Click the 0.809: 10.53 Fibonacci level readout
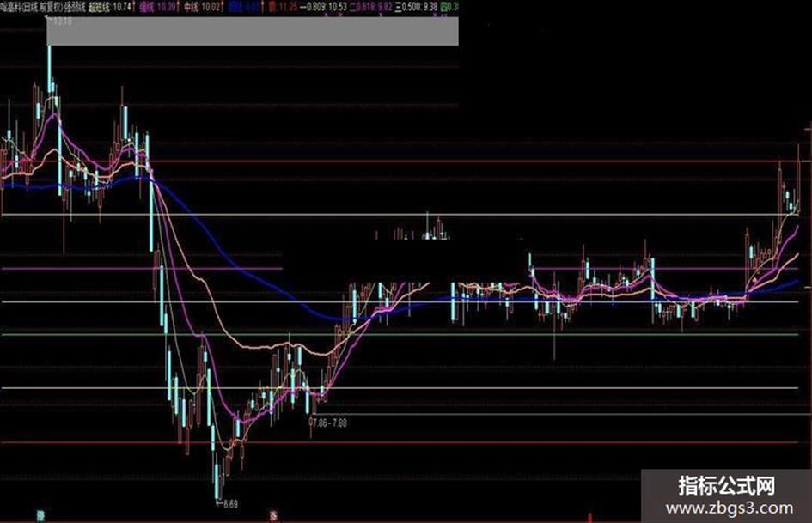Viewport: 812px width, 523px height. pyautogui.click(x=326, y=7)
